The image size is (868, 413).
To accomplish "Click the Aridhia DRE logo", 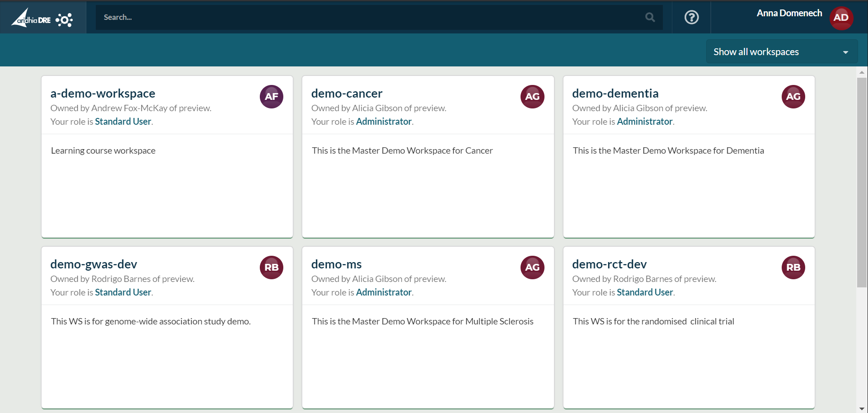I will point(42,18).
